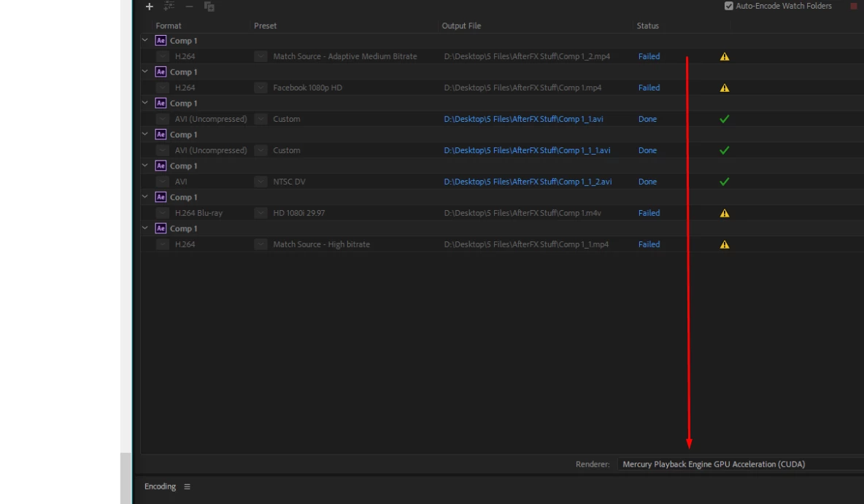Click the Status column header
The width and height of the screenshot is (864, 504).
(647, 26)
